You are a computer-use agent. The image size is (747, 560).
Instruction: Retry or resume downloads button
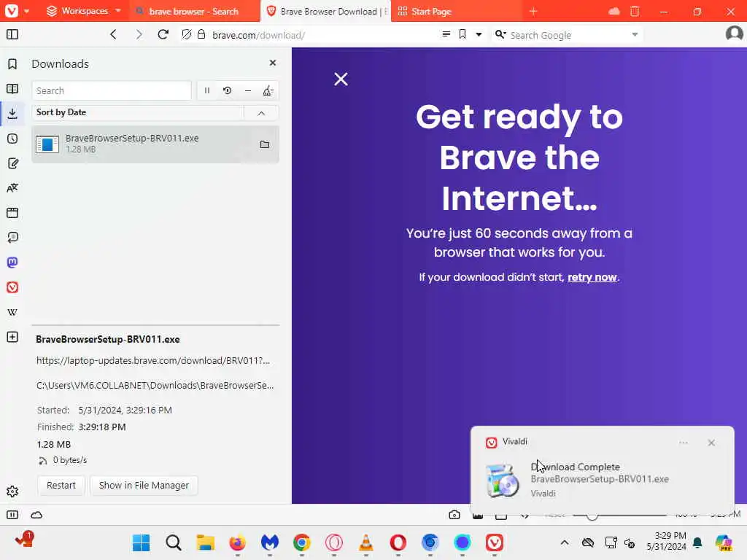click(228, 90)
